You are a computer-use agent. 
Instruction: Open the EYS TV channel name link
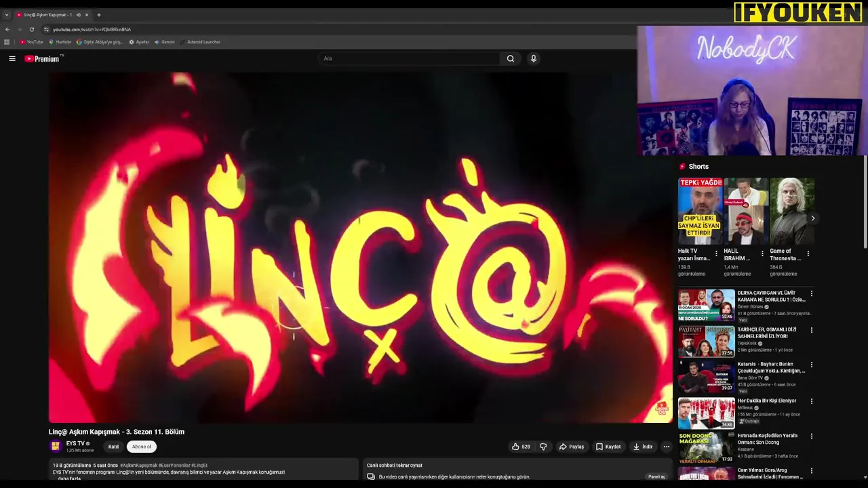click(75, 443)
